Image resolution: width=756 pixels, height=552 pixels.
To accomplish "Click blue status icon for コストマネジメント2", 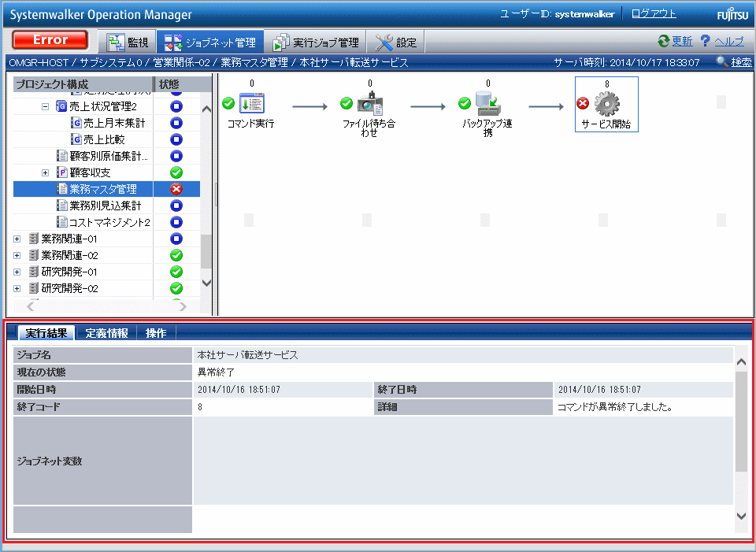I will [x=176, y=222].
